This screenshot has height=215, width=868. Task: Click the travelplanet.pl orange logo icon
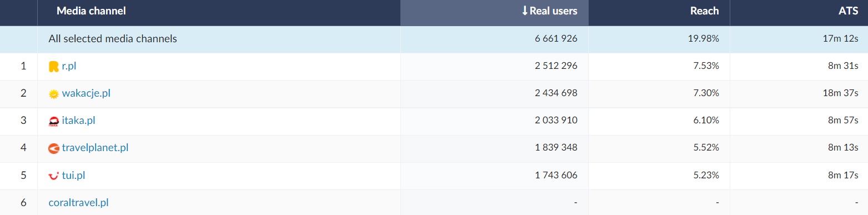point(54,148)
